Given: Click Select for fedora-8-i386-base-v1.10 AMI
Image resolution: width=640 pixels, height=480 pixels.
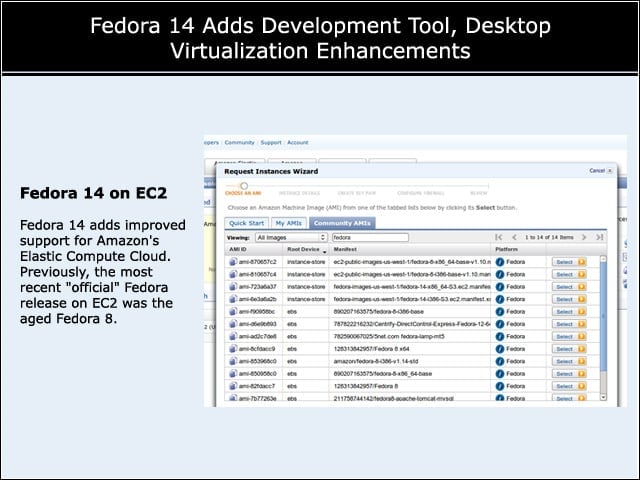Looking at the screenshot, I should coord(569,274).
